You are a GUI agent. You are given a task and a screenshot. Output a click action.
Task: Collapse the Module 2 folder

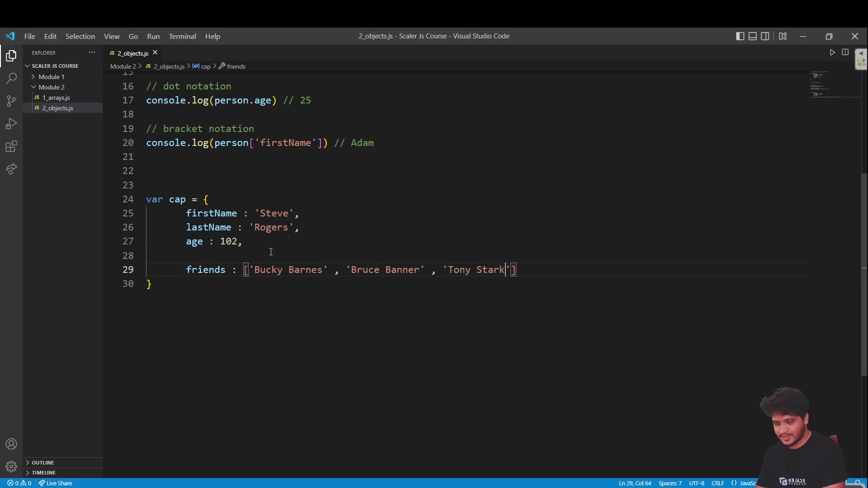[x=51, y=87]
